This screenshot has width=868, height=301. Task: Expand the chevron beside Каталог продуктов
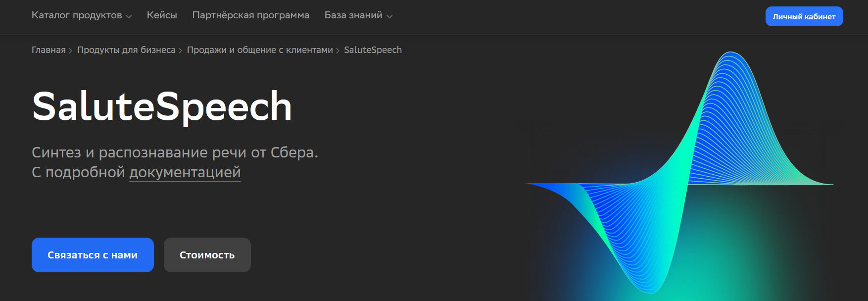point(129,16)
